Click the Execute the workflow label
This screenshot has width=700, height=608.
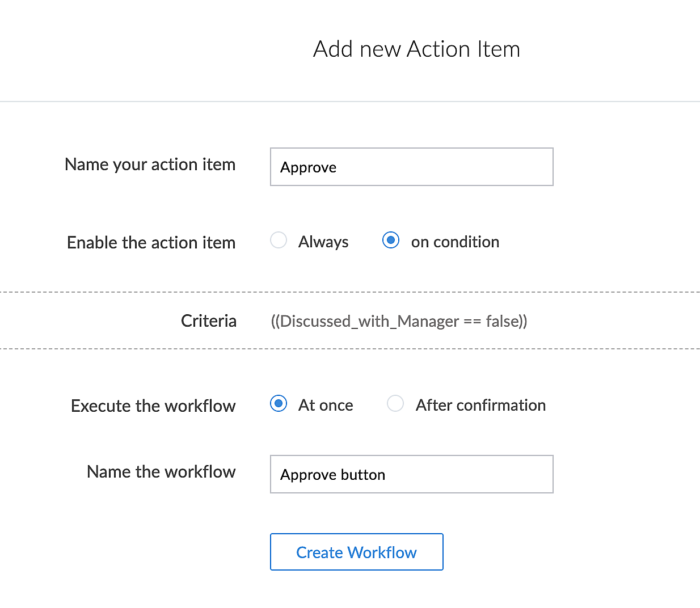point(153,406)
